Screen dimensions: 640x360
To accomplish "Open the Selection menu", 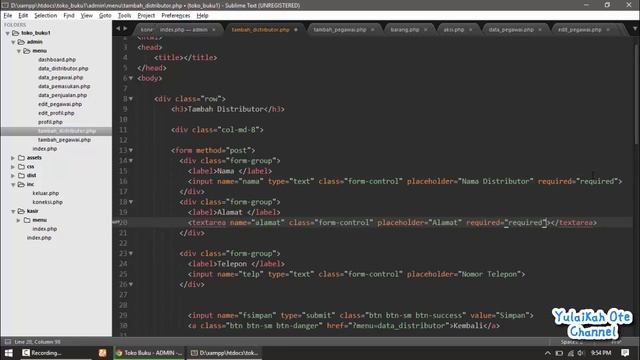I will click(45, 16).
